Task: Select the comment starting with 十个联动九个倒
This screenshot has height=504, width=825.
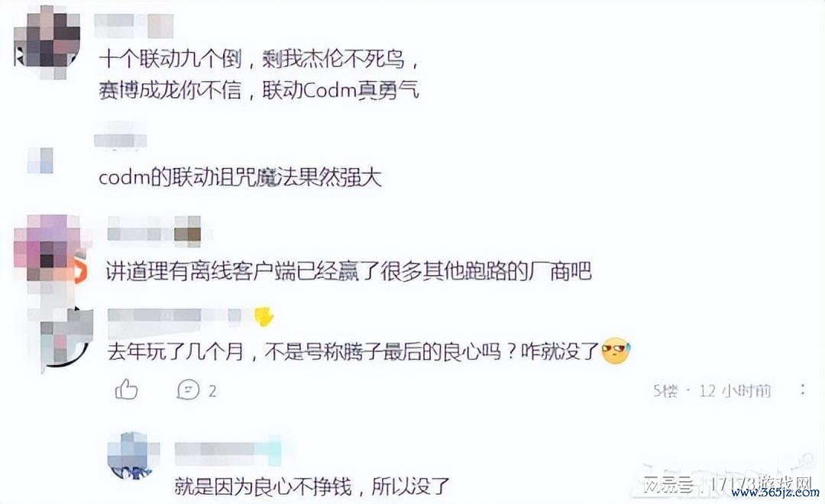Action: click(x=260, y=75)
